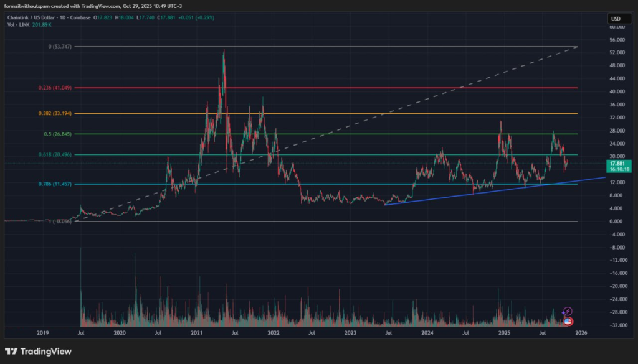This screenshot has height=364, width=638.
Task: Click the US flag economic event icon
Action: pos(568,320)
